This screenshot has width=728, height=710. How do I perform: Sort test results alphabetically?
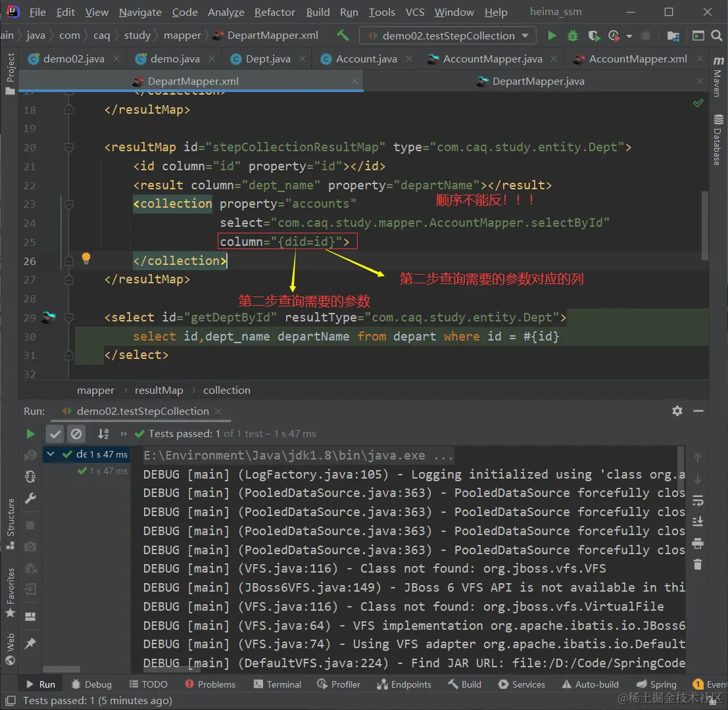[x=103, y=434]
